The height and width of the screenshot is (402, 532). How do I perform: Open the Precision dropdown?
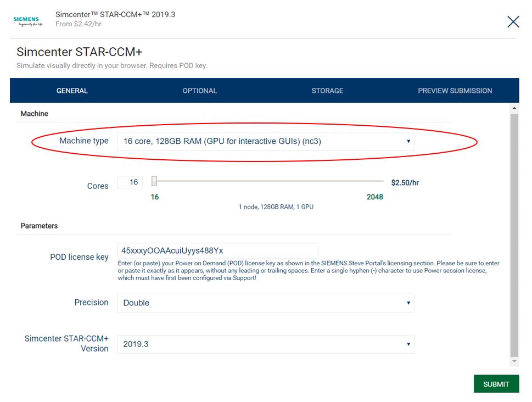(x=265, y=303)
